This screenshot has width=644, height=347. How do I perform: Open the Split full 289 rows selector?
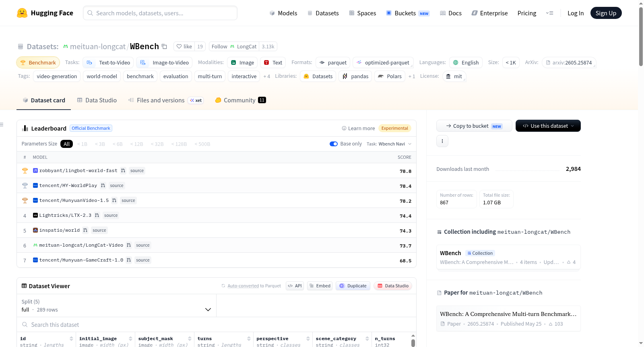[116, 305]
